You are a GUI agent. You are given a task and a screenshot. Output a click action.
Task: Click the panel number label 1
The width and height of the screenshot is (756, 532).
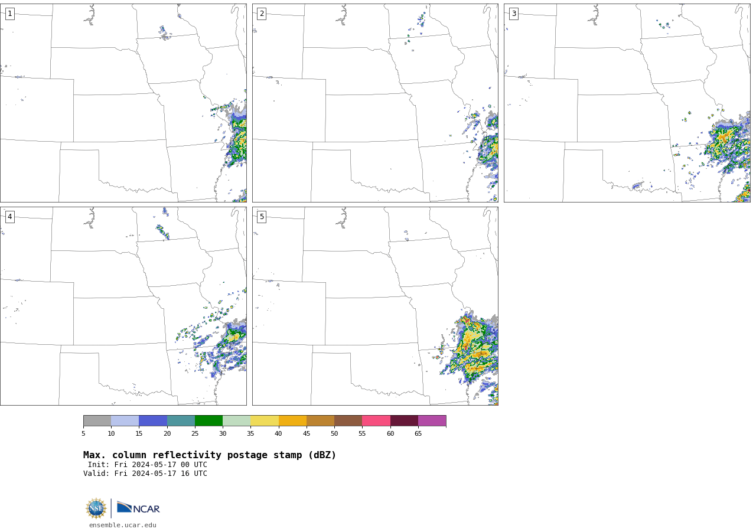[9, 14]
